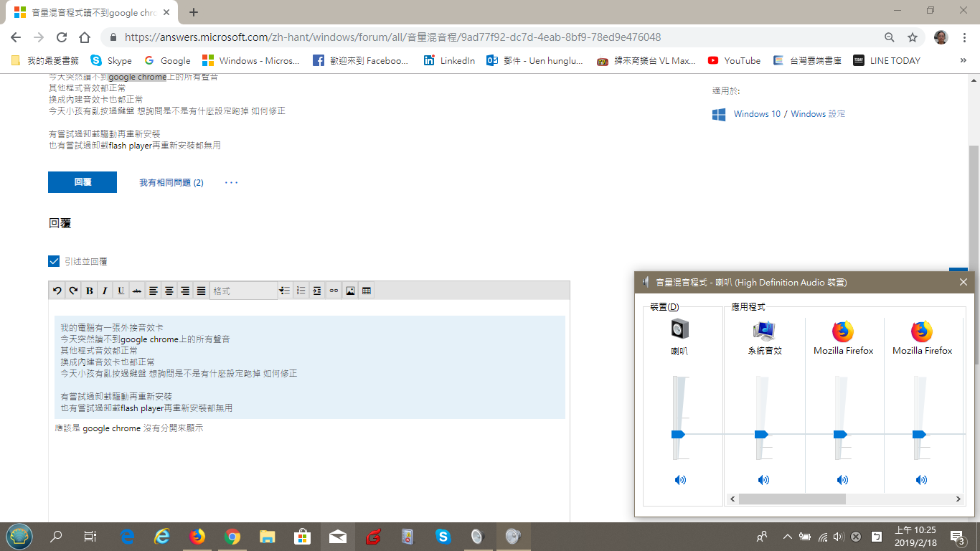Open the Google bookmark
This screenshot has height=551, width=980.
coord(167,61)
